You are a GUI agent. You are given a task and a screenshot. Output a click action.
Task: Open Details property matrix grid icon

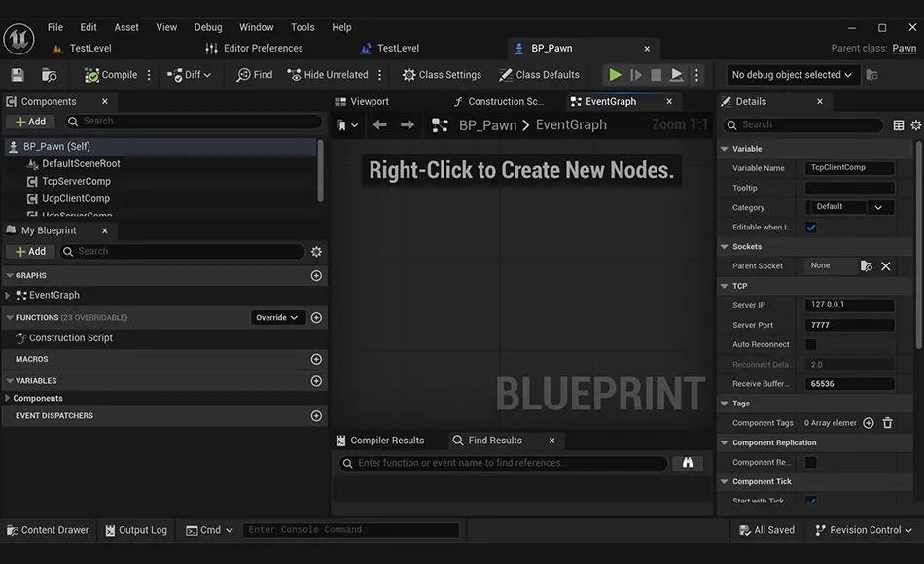pyautogui.click(x=898, y=124)
